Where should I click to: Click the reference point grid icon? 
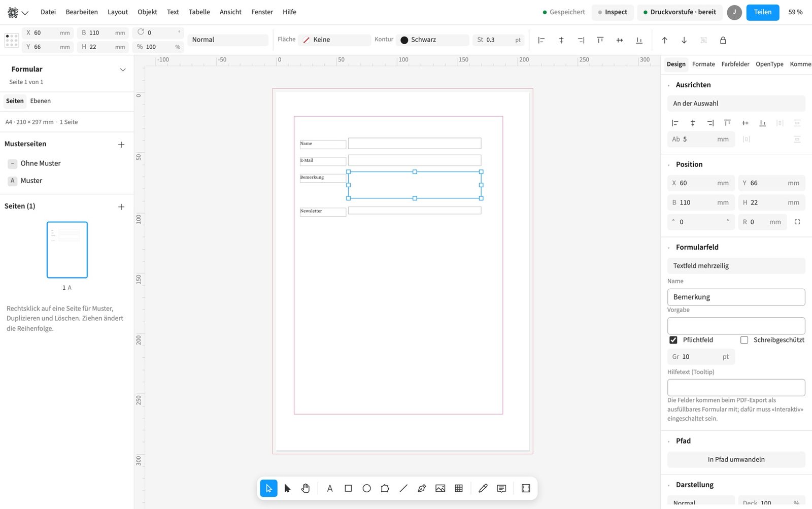[x=12, y=40]
